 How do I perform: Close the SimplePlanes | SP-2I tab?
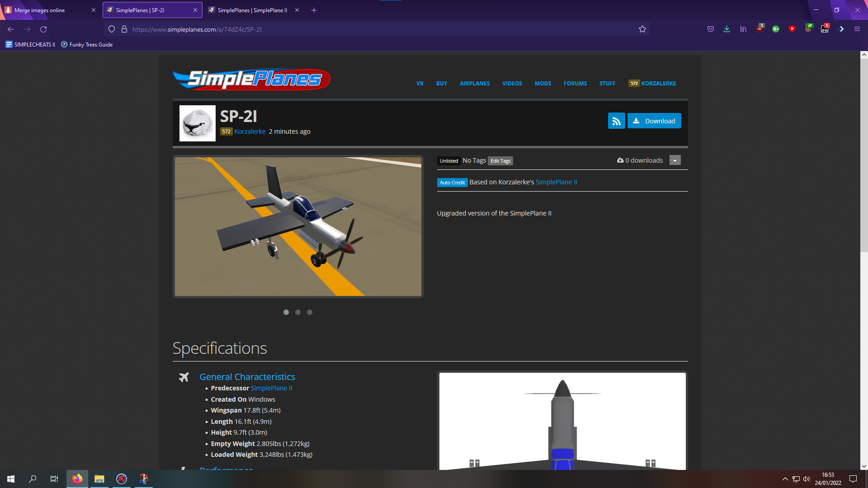pyautogui.click(x=195, y=10)
